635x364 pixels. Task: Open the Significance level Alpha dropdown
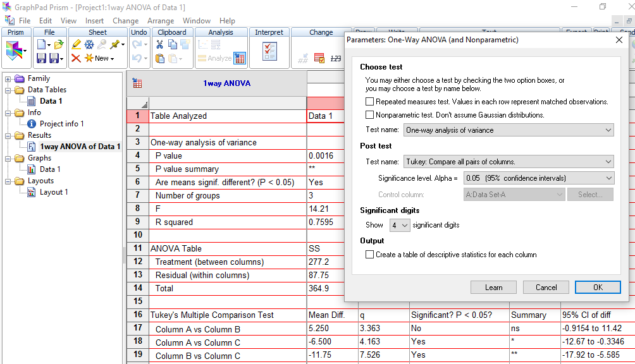tap(539, 178)
